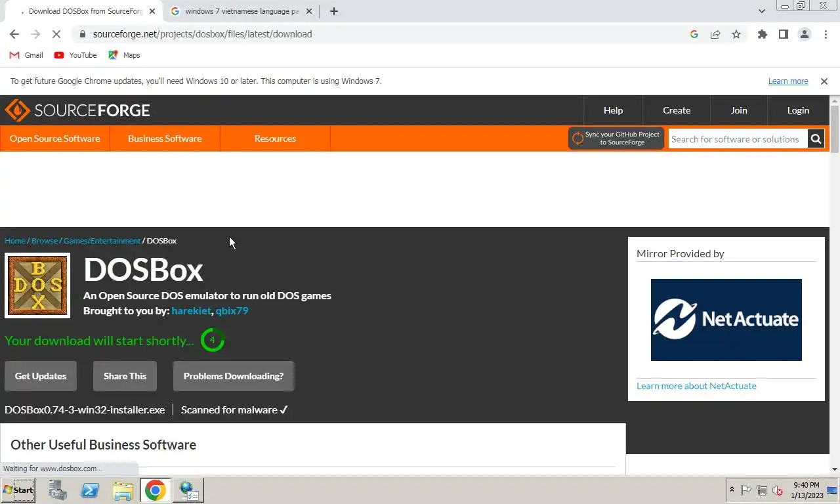Screen dimensions: 840x504
Task: Open the Help menu item
Action: [613, 110]
